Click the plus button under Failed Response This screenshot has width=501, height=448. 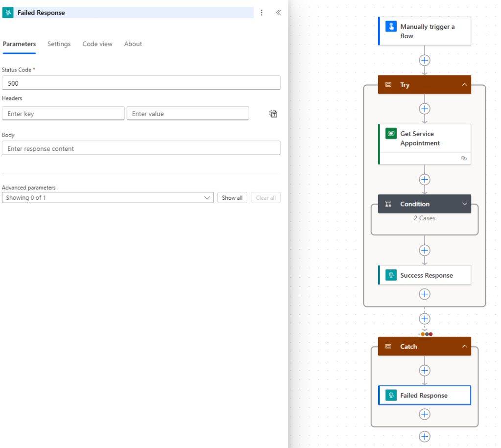pyautogui.click(x=425, y=414)
